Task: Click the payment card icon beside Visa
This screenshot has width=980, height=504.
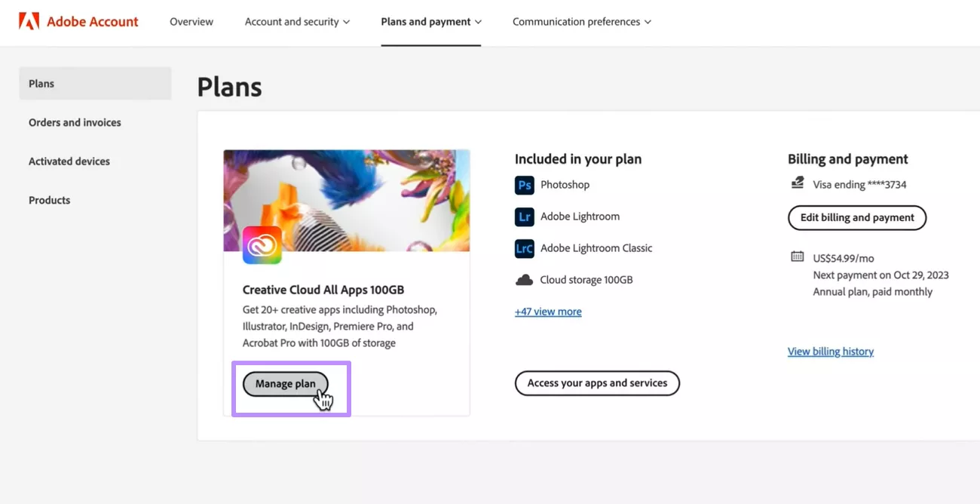Action: (x=798, y=183)
